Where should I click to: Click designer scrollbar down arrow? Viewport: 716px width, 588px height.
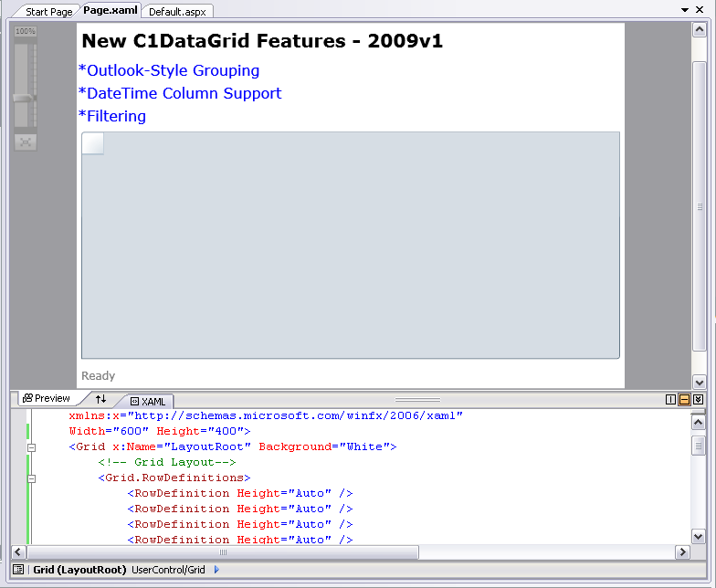[x=700, y=382]
